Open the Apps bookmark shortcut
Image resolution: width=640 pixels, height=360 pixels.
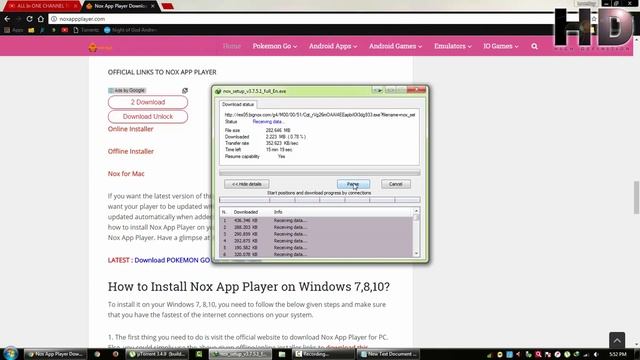click(x=14, y=30)
